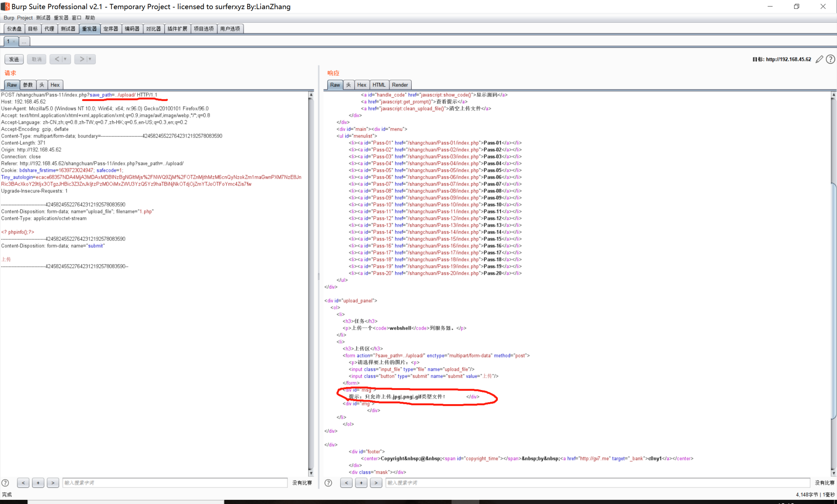Viewport: 837px width, 504px height.
Task: Select the 对比器 (Comparer) tab
Action: click(153, 29)
